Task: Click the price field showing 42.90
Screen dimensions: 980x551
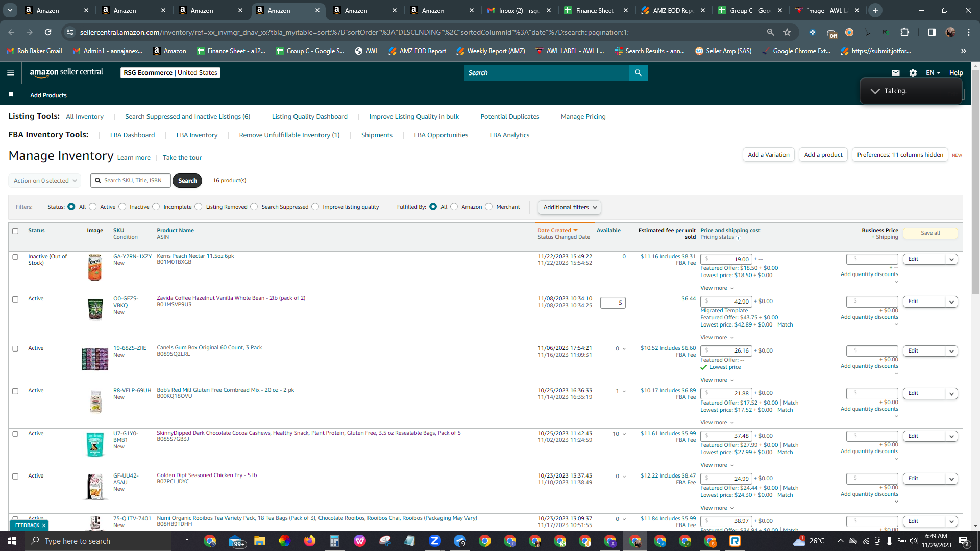Action: click(726, 302)
